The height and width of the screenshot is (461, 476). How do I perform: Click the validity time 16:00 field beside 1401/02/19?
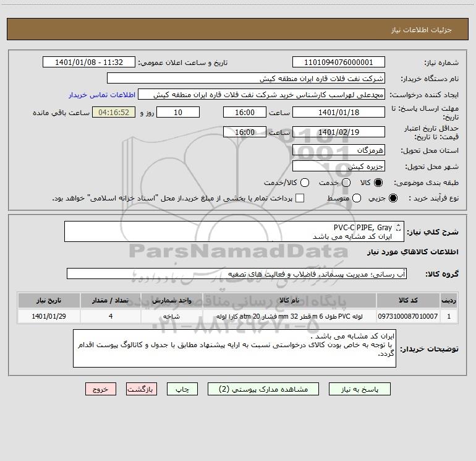point(245,132)
